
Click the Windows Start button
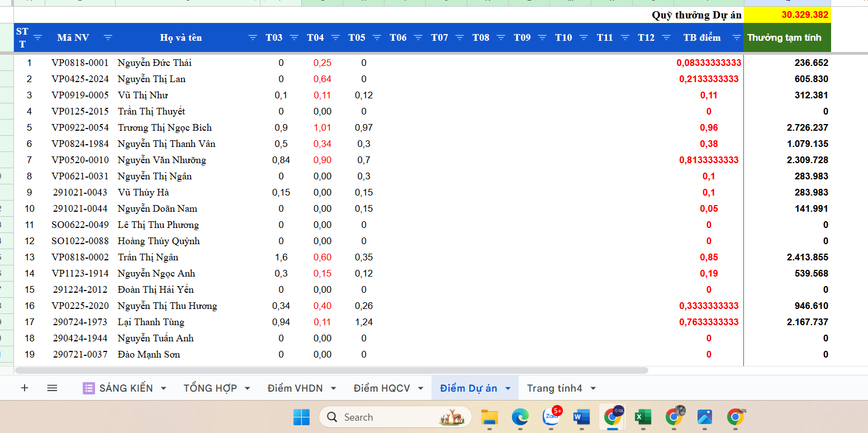coord(301,417)
